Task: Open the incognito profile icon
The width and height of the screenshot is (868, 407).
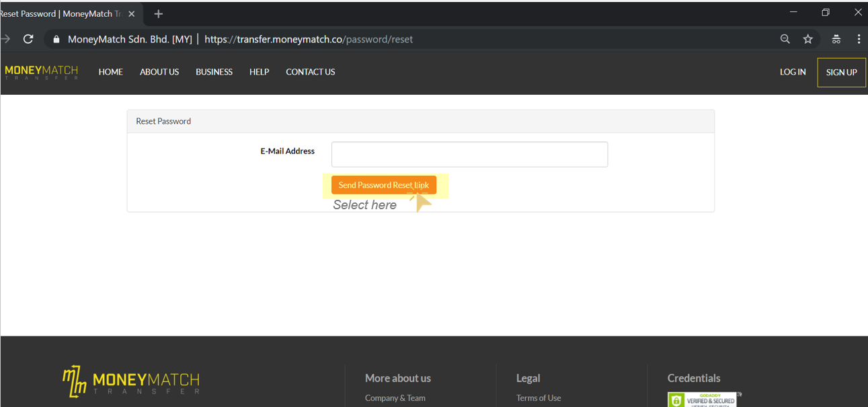Action: pos(836,39)
